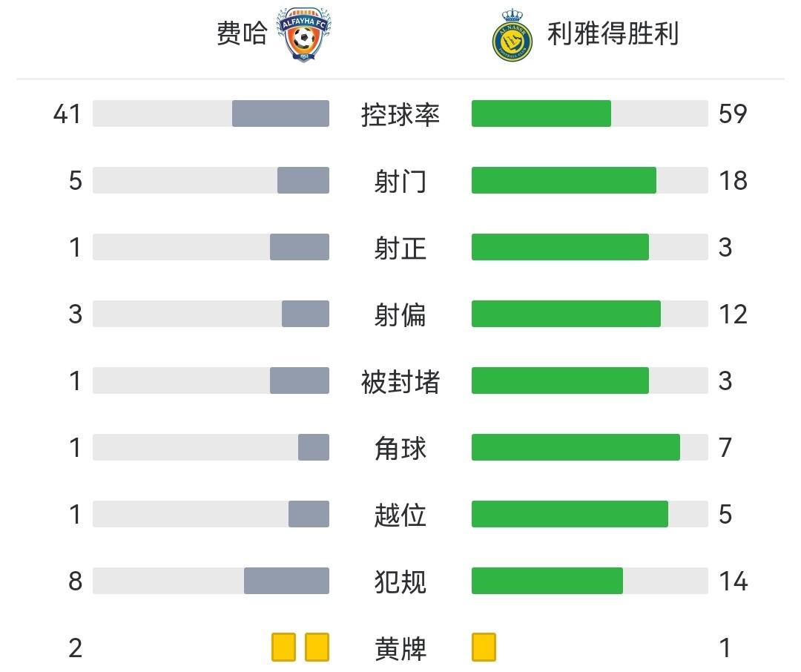Select the 射正 shots on target label
The height and width of the screenshot is (672, 801).
click(400, 248)
